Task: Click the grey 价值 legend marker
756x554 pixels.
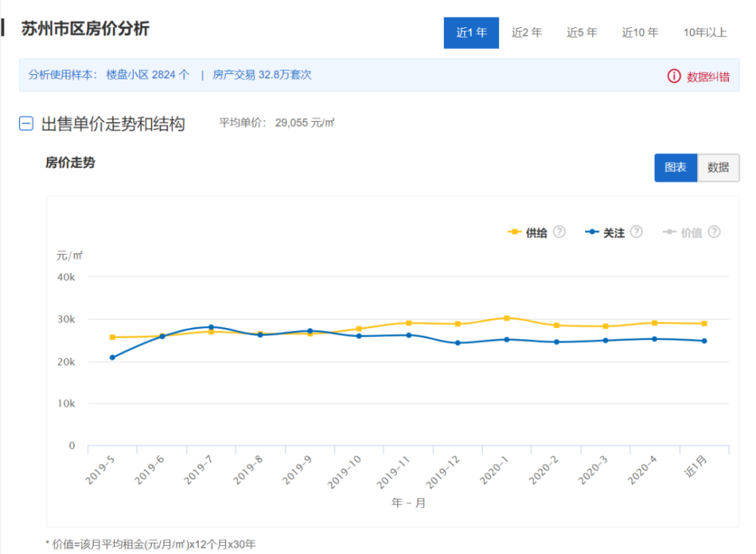Action: coord(669,232)
